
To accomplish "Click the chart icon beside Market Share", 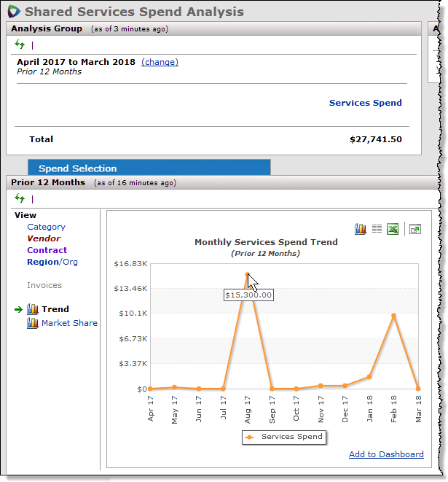I will pos(33,323).
